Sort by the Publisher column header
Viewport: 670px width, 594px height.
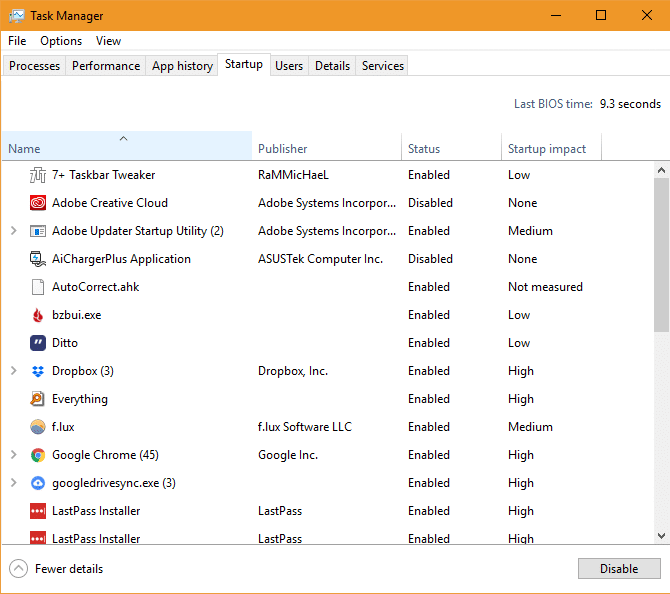(x=327, y=146)
